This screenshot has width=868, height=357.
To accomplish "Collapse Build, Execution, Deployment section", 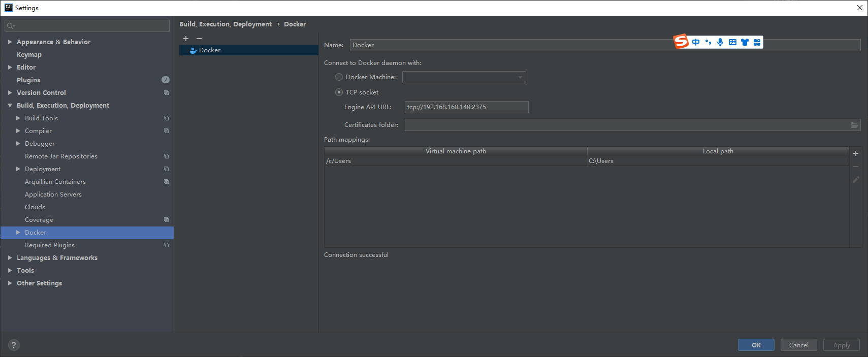I will click(x=10, y=106).
